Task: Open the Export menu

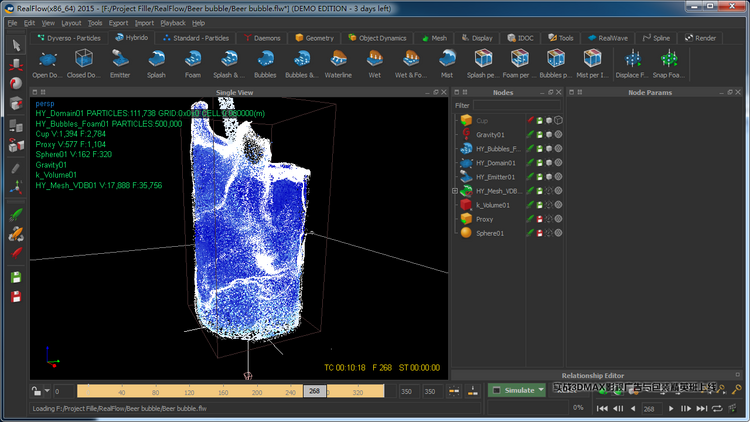Action: pos(118,23)
